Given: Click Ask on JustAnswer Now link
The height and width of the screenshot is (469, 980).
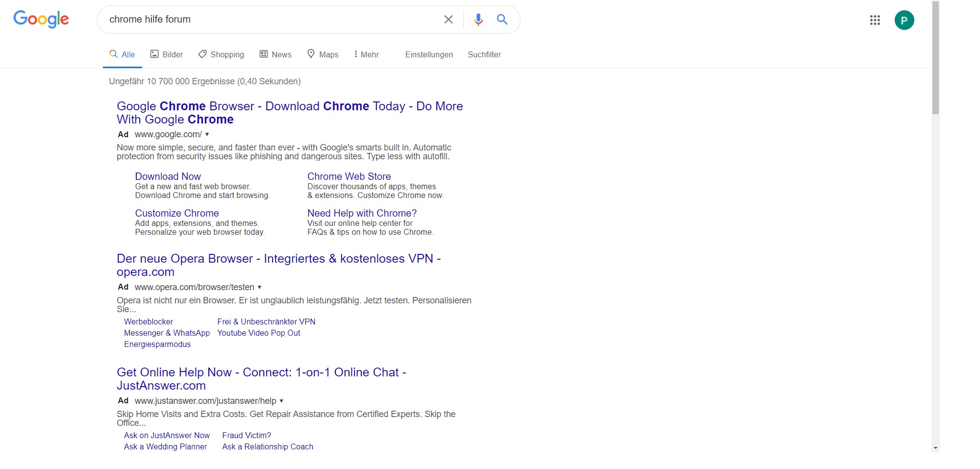Looking at the screenshot, I should 167,435.
